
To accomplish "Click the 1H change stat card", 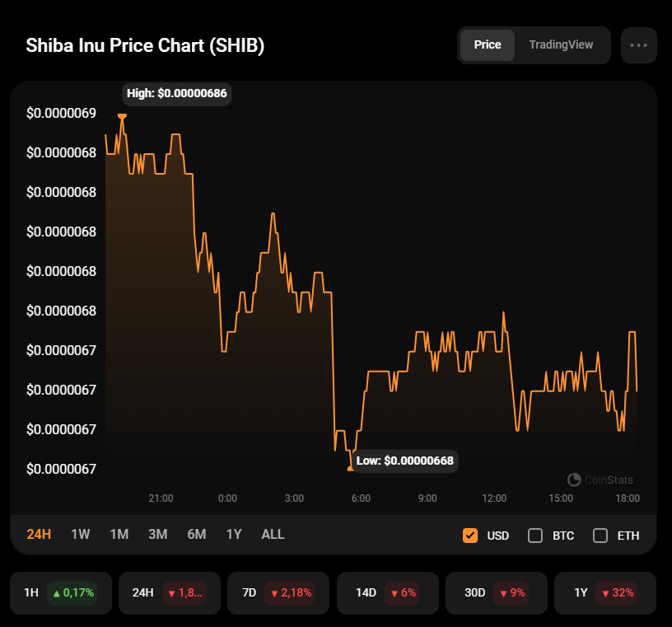I will tap(60, 592).
